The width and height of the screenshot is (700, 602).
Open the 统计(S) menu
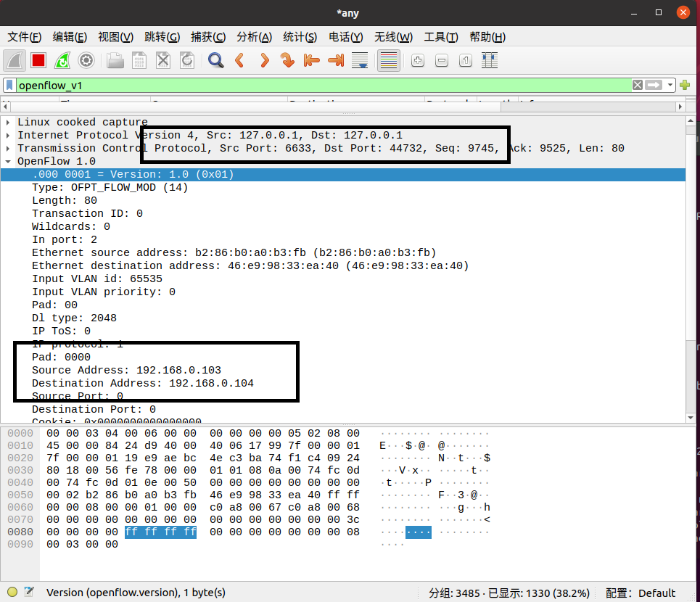pyautogui.click(x=300, y=37)
